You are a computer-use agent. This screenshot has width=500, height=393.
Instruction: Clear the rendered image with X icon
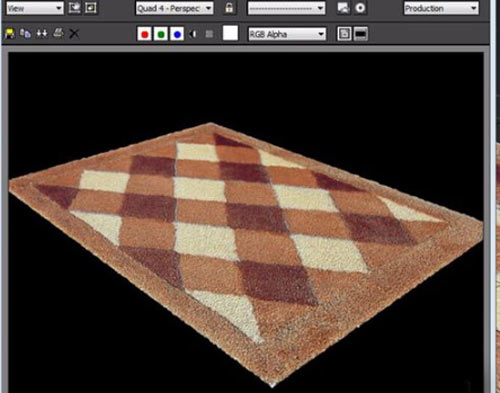click(x=74, y=34)
